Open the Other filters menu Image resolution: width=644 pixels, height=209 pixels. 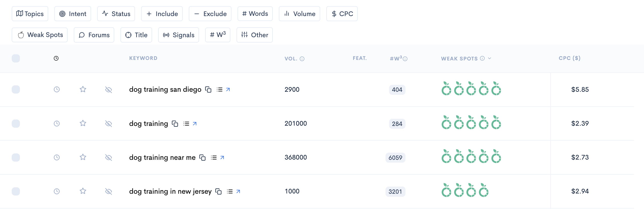(x=254, y=35)
